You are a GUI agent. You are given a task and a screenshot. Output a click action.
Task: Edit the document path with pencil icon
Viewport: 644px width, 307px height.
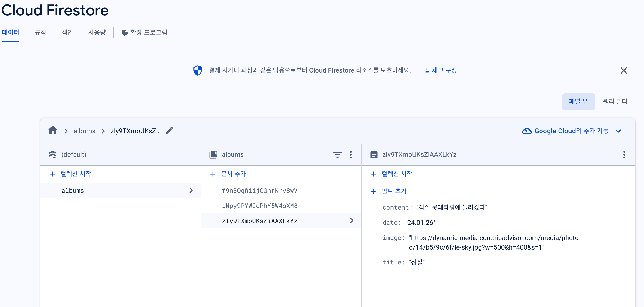(x=169, y=130)
